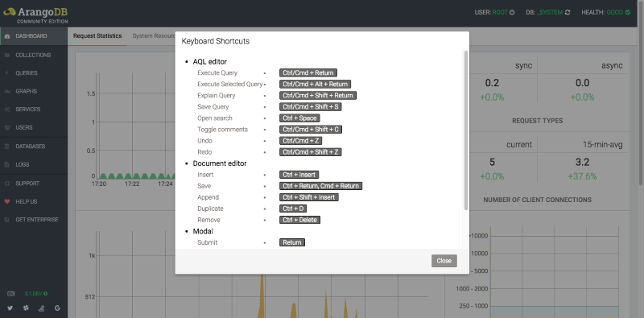Click the Support lifebuoy icon in the sidebar
644x318 pixels.
(7, 184)
